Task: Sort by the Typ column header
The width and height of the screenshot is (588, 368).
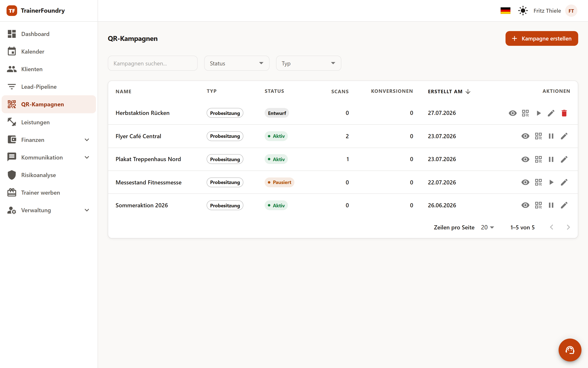Action: [212, 91]
